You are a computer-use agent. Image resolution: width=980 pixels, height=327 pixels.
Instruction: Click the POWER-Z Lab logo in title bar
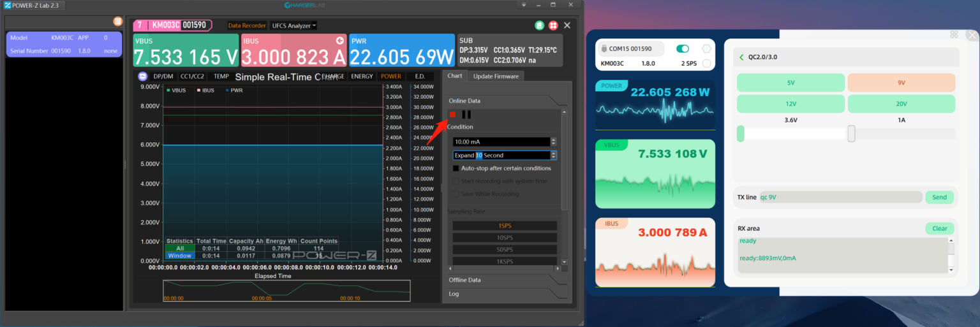point(8,5)
